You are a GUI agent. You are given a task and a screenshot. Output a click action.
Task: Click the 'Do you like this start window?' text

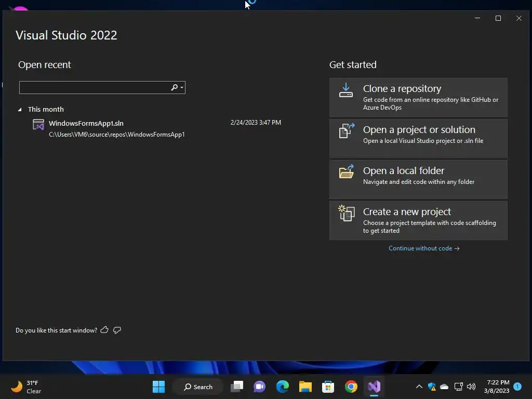coord(56,330)
